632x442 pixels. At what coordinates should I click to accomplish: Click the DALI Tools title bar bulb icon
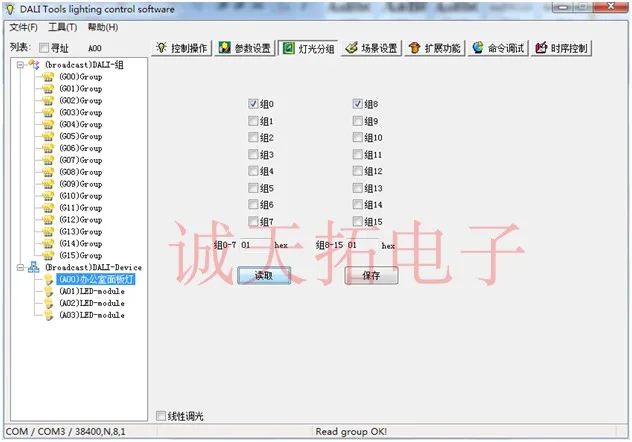pos(10,9)
